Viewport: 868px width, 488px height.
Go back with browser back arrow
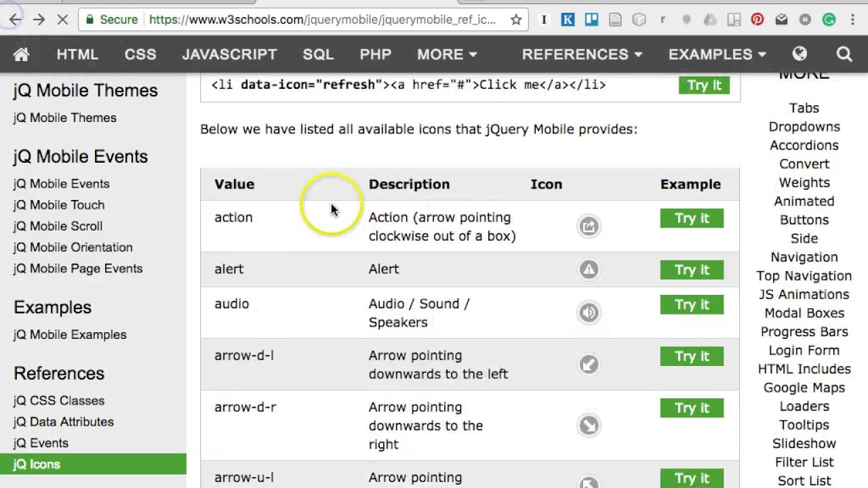point(15,20)
